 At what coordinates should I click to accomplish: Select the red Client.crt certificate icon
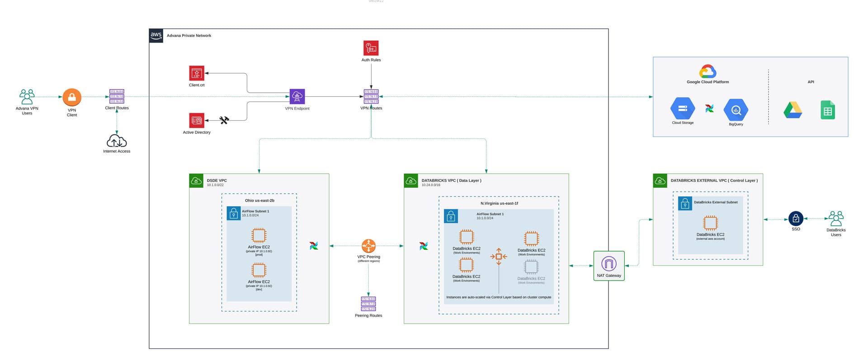197,73
